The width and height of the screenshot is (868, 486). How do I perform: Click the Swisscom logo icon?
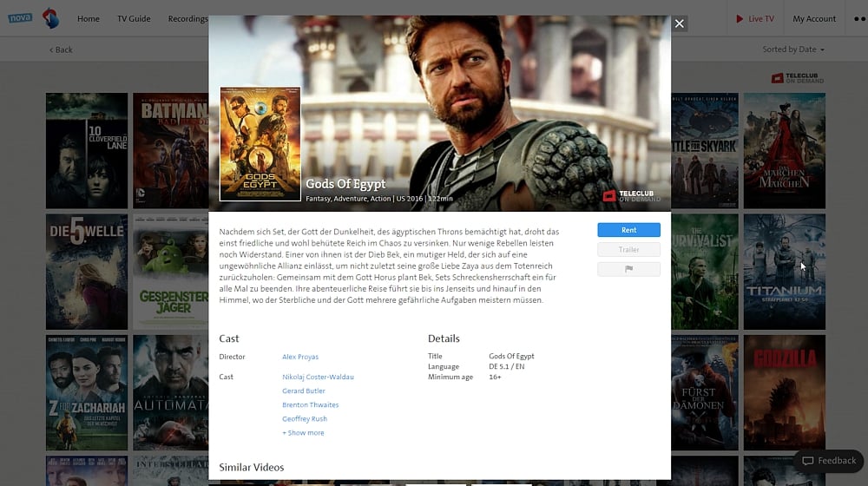tap(51, 18)
